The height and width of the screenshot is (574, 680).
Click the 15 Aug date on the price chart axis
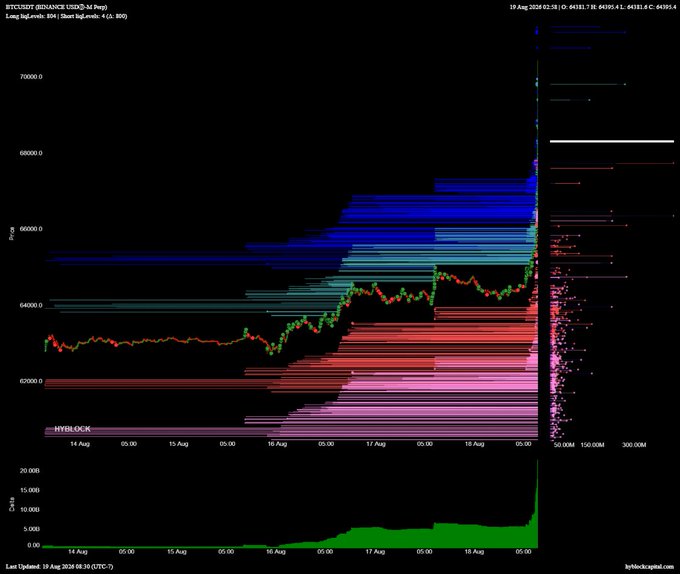click(178, 444)
